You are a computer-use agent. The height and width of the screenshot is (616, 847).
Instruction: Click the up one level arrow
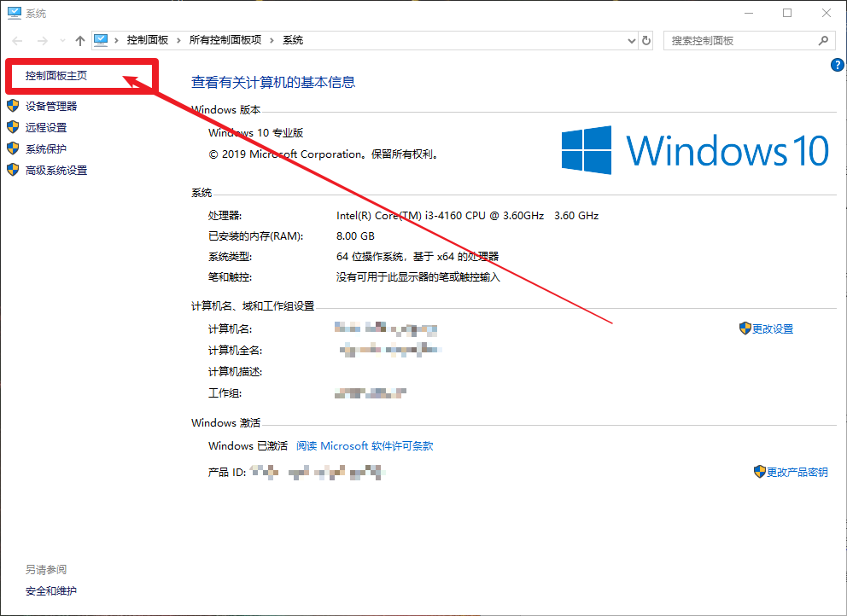tap(80, 41)
